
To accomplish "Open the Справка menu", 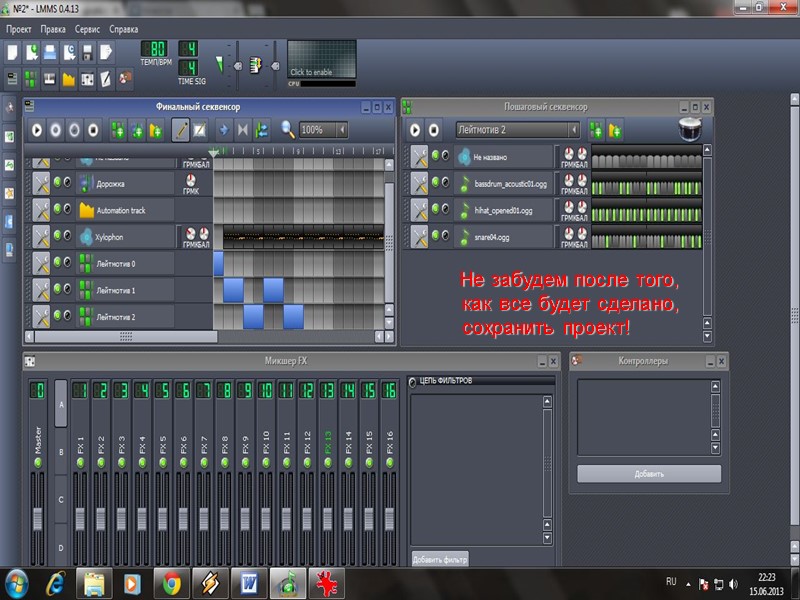I will 123,29.
